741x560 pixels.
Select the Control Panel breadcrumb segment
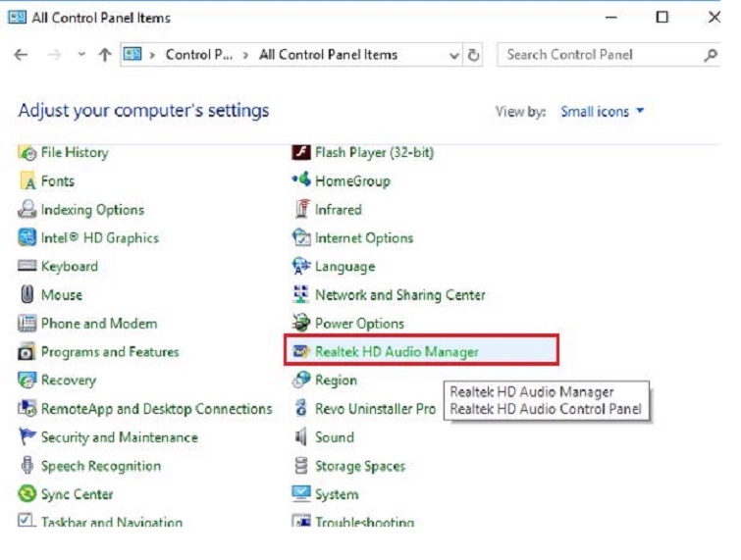pos(199,56)
